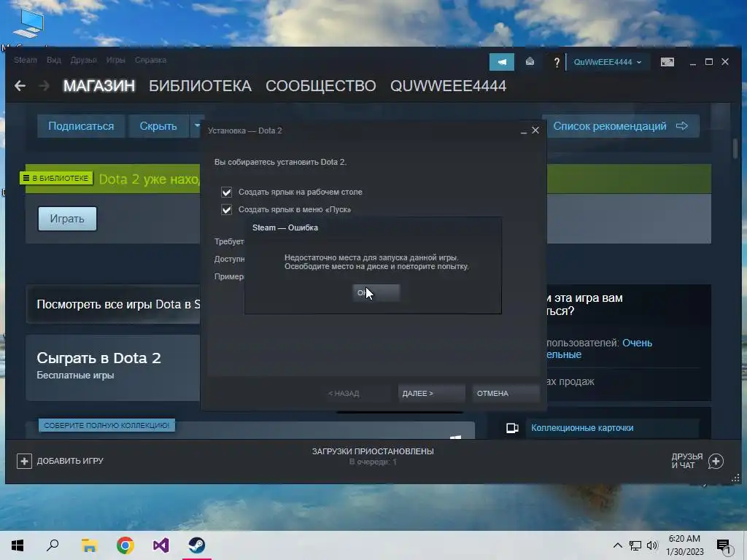Click the ОТМЕНА button
Screen dimensions: 747x560
506,393
